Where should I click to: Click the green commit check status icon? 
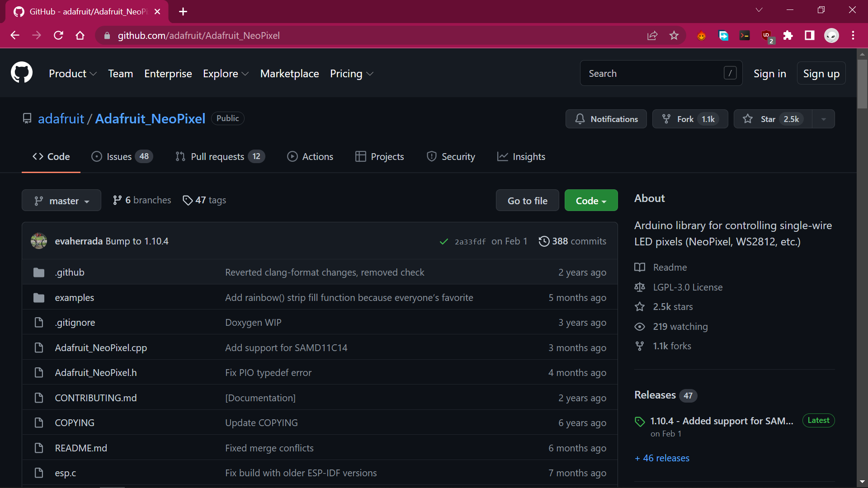pyautogui.click(x=443, y=241)
